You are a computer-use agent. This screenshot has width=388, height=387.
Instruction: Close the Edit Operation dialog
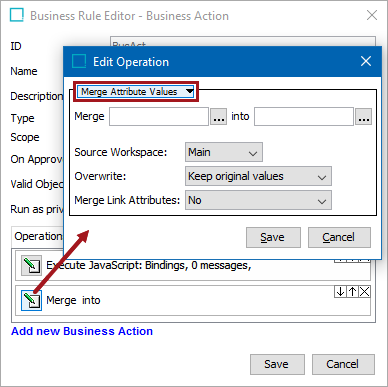pos(366,61)
